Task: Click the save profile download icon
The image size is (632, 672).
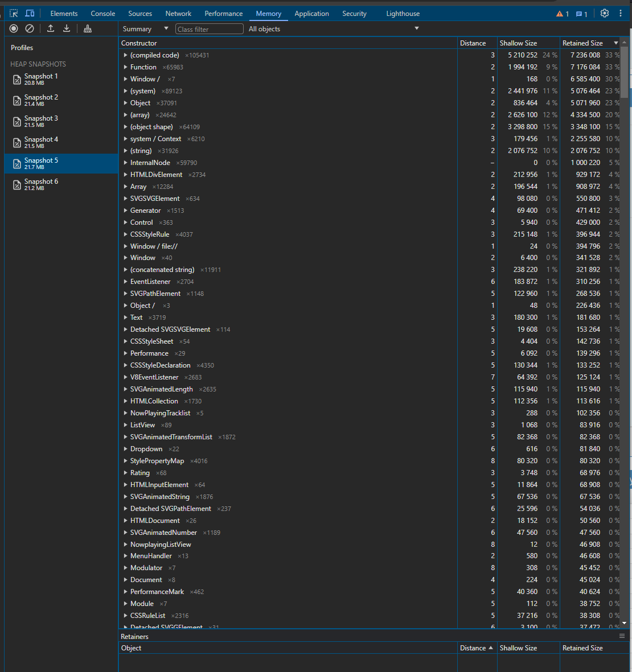Action: [x=67, y=28]
